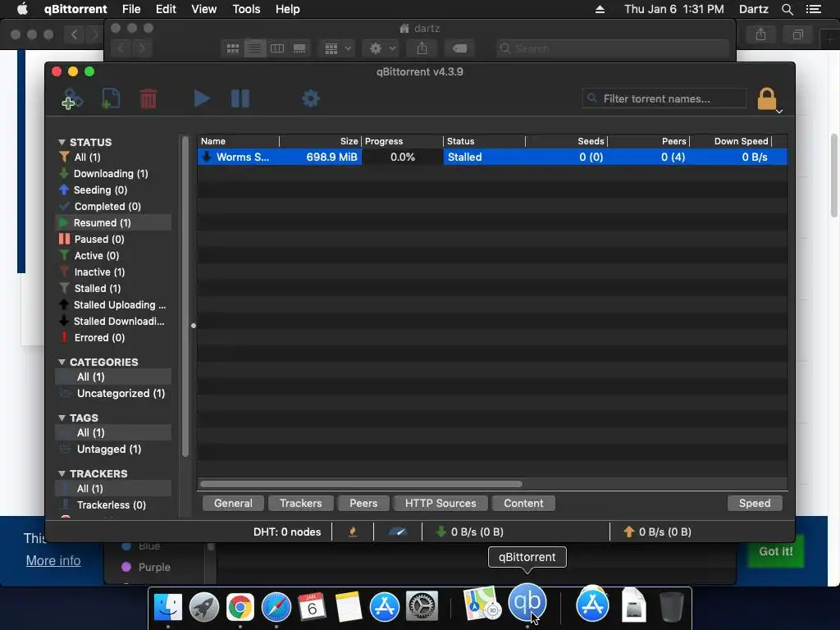Viewport: 840px width, 630px height.
Task: Click the Add torrent link icon
Action: (x=72, y=98)
